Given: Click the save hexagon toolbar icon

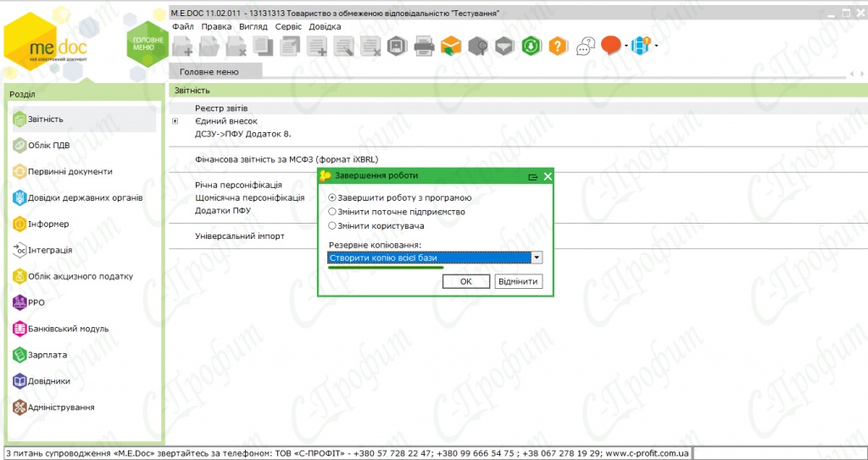Looking at the screenshot, I should click(x=398, y=46).
